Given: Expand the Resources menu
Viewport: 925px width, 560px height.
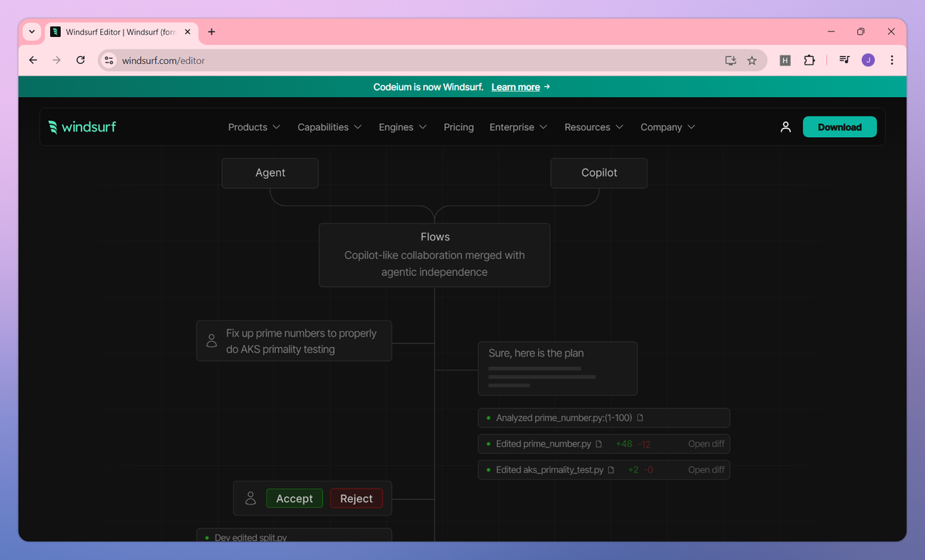Looking at the screenshot, I should click(594, 127).
